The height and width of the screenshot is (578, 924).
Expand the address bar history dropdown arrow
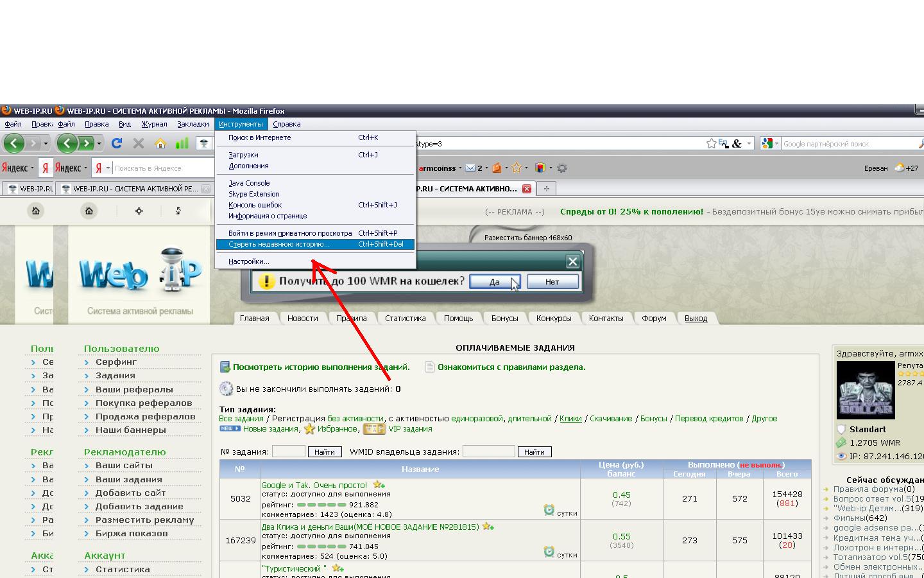(749, 144)
